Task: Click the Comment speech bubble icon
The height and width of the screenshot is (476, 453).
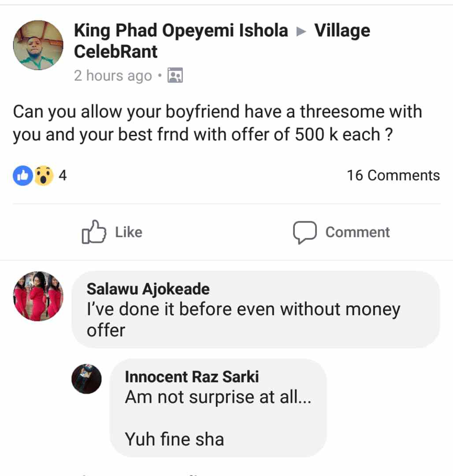Action: tap(305, 232)
